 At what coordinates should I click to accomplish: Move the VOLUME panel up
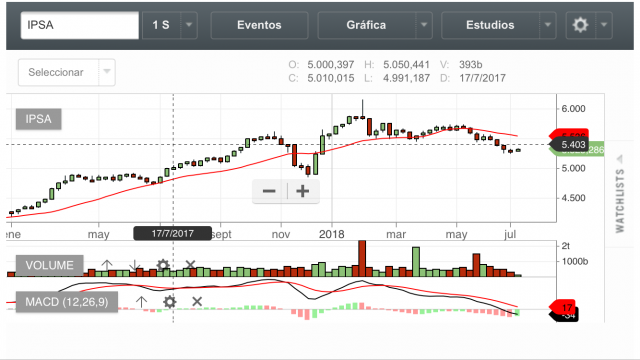point(107,265)
